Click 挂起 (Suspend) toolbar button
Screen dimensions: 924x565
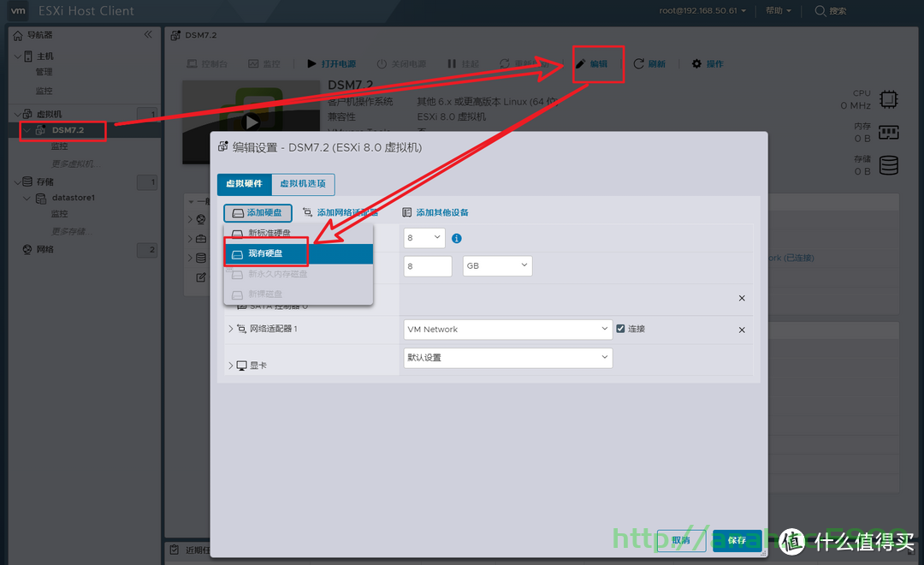pyautogui.click(x=463, y=63)
